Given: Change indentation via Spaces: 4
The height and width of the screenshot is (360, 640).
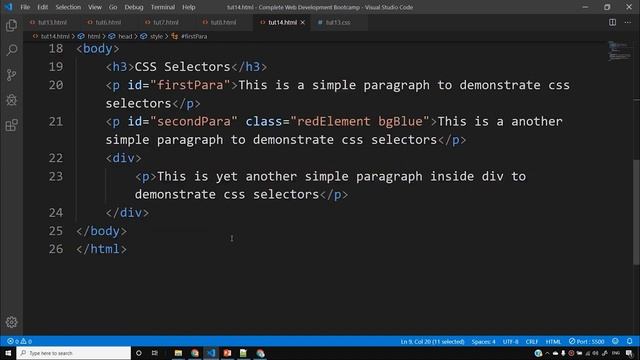Looking at the screenshot, I should coord(483,341).
